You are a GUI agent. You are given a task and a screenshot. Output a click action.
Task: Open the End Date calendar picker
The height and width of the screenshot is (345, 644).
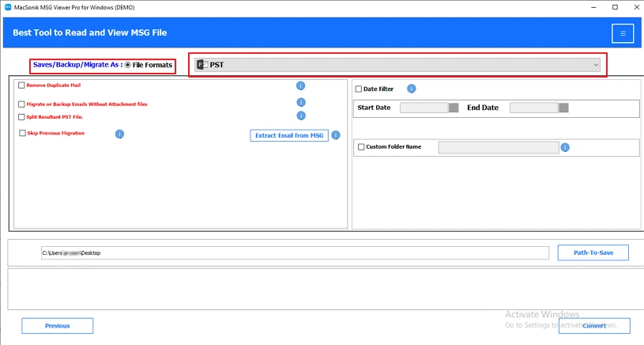point(563,108)
